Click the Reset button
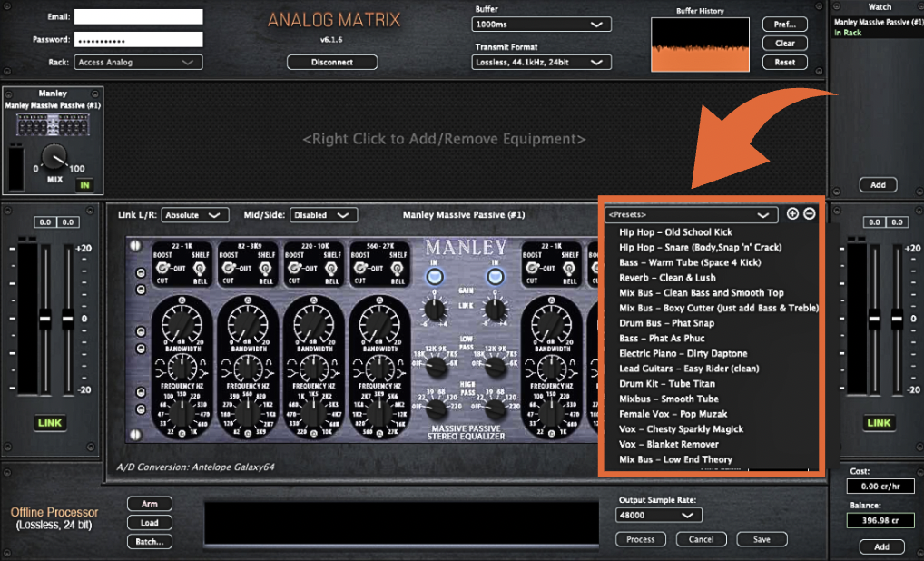The height and width of the screenshot is (561, 924). tap(784, 62)
